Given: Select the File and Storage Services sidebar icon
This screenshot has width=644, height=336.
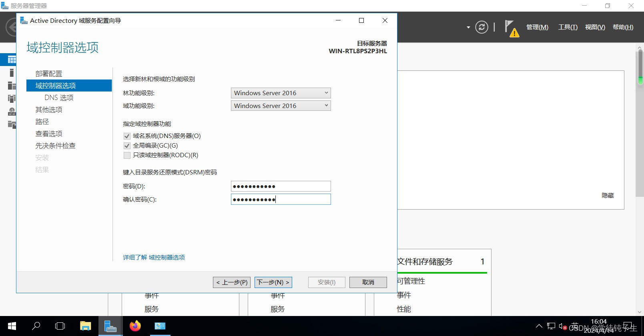Looking at the screenshot, I should tap(12, 124).
